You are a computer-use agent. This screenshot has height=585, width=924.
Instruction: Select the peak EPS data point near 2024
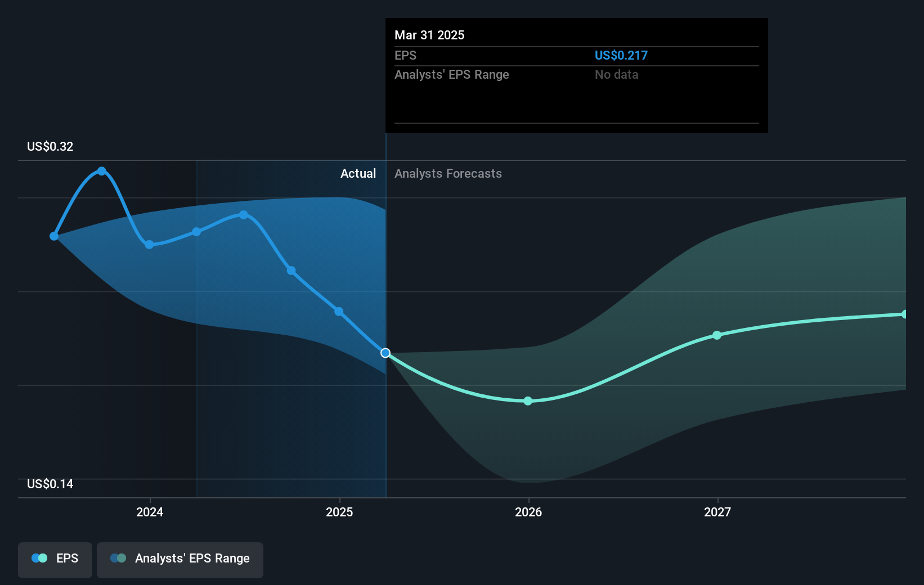pyautogui.click(x=101, y=170)
